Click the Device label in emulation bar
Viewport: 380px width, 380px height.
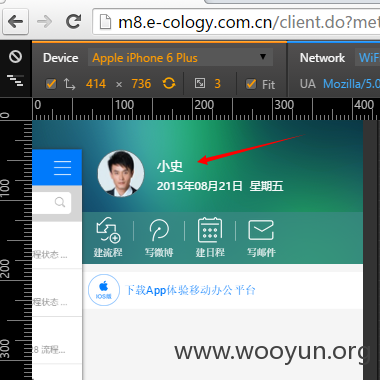tap(60, 58)
